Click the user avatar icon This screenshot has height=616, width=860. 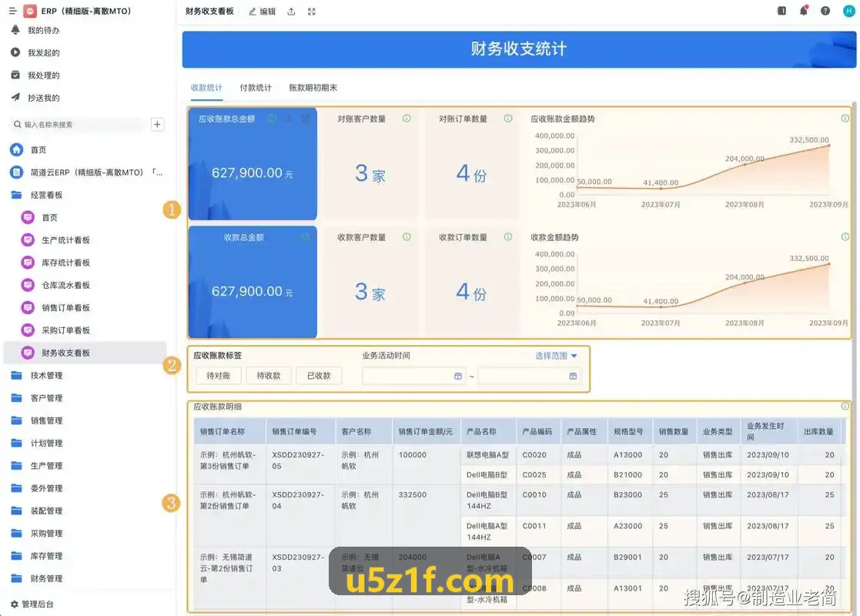[848, 11]
